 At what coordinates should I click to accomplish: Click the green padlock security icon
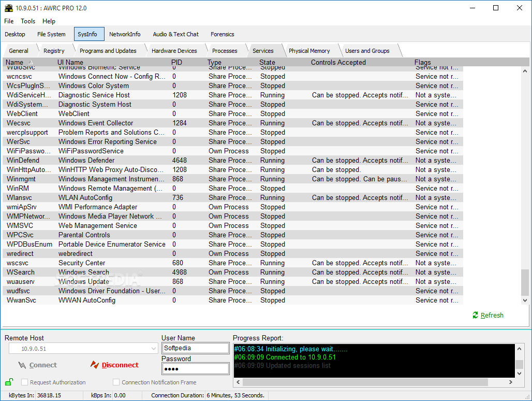coord(9,382)
